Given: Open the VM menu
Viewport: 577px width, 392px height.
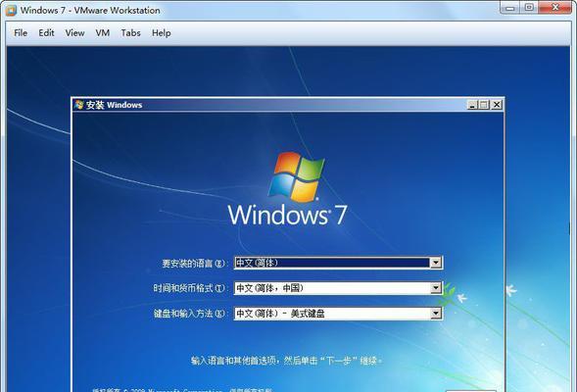Looking at the screenshot, I should coord(103,33).
